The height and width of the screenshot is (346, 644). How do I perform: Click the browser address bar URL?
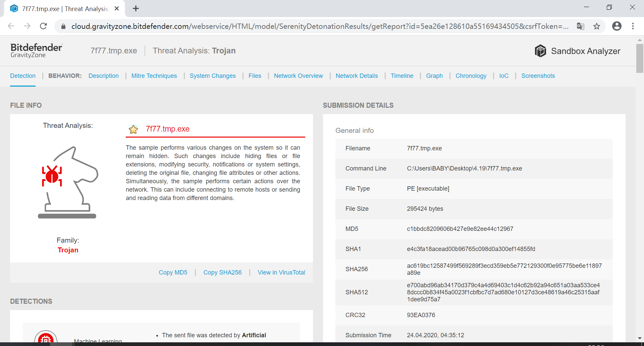point(320,26)
